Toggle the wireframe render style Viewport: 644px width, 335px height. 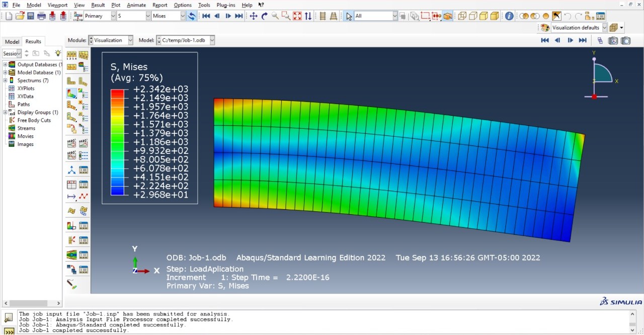click(x=462, y=16)
